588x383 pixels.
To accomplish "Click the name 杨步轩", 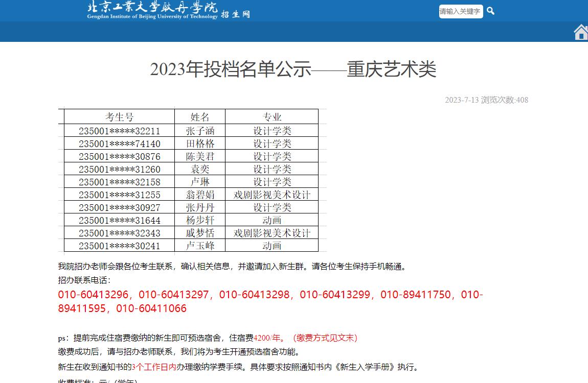I will coord(200,220).
